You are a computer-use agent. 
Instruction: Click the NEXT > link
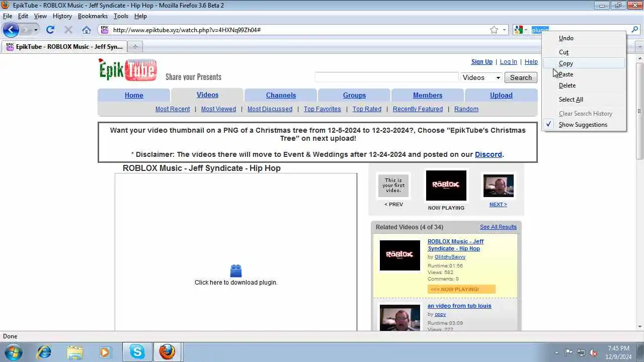pos(498,205)
